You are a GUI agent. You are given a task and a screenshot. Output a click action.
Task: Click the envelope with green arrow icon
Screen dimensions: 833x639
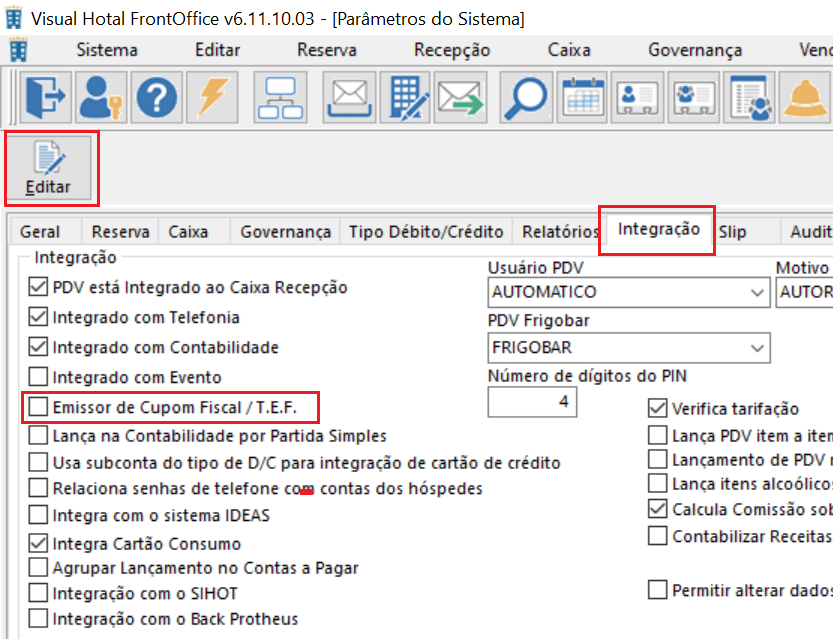(460, 98)
